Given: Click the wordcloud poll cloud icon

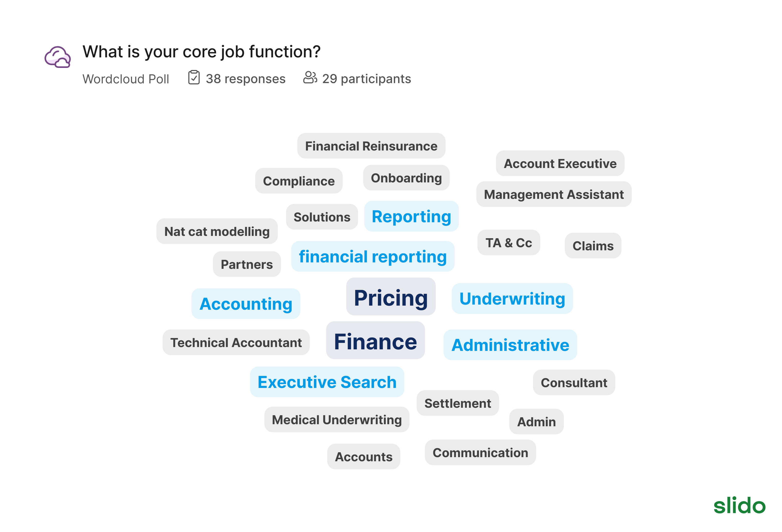Looking at the screenshot, I should (x=58, y=57).
